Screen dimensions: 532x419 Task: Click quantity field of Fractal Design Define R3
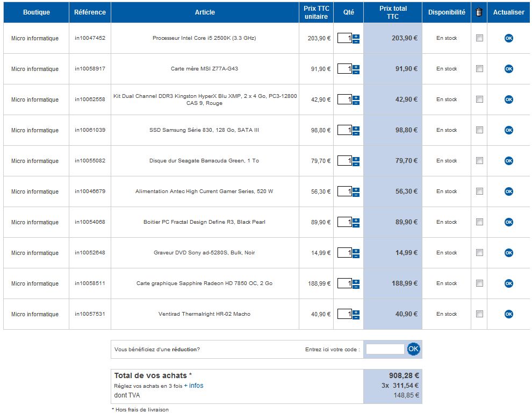click(344, 222)
